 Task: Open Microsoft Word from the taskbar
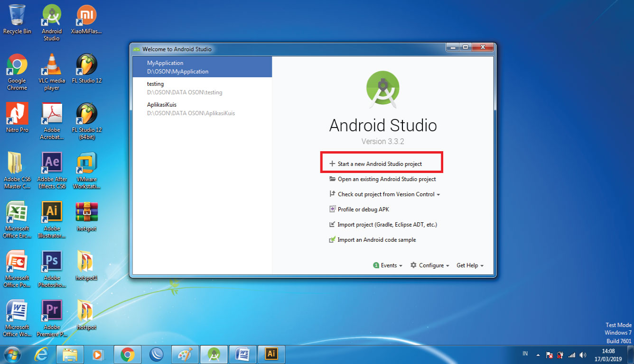242,354
